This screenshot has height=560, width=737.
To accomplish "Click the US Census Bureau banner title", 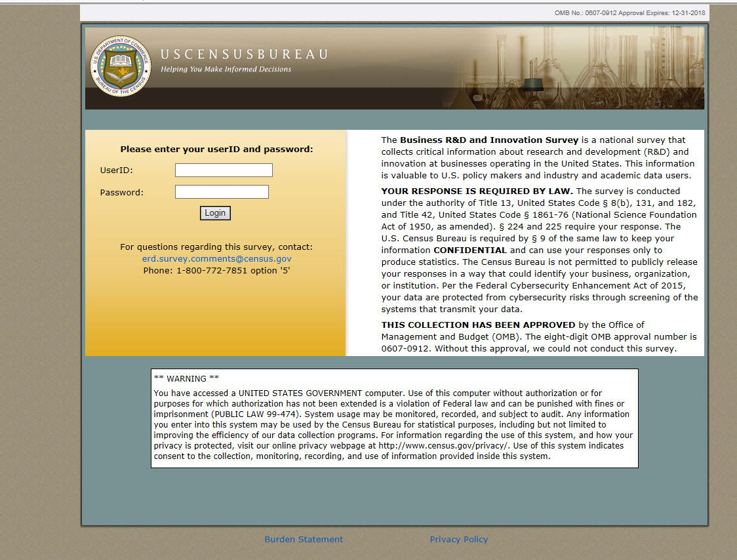I will pyautogui.click(x=244, y=54).
